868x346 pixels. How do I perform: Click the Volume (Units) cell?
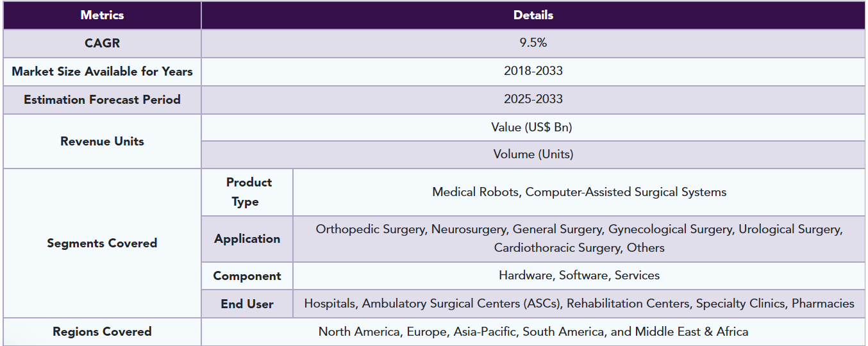[533, 155]
